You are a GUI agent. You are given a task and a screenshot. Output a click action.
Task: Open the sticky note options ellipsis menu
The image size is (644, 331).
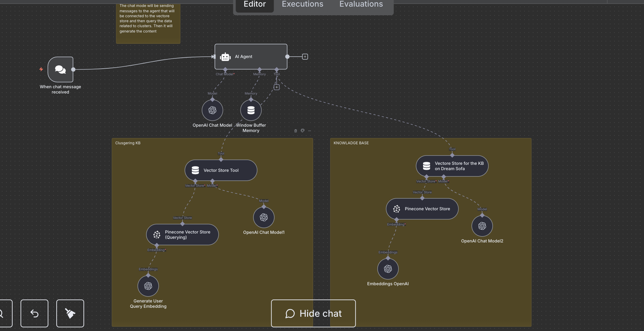click(x=309, y=131)
